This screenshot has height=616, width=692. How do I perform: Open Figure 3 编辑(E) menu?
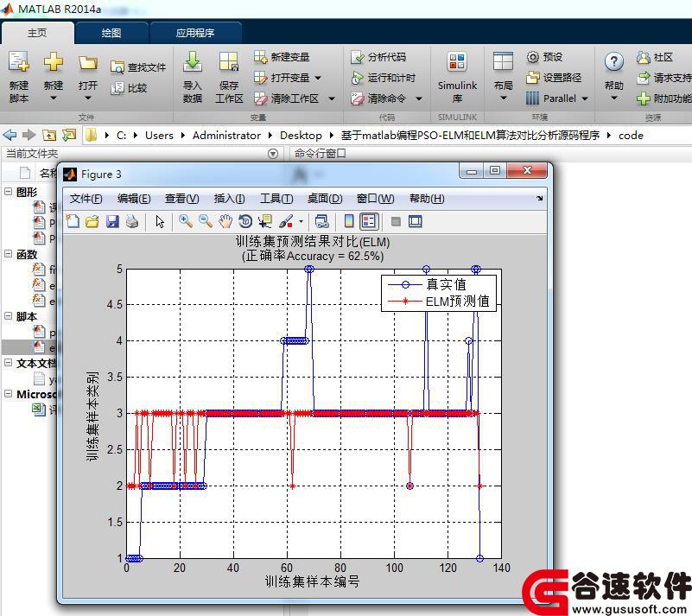[134, 199]
